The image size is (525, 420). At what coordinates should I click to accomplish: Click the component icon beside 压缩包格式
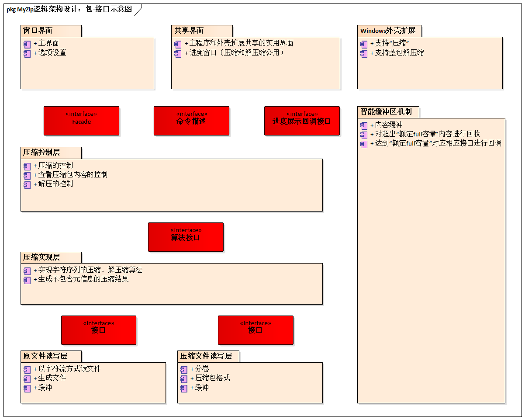click(184, 378)
